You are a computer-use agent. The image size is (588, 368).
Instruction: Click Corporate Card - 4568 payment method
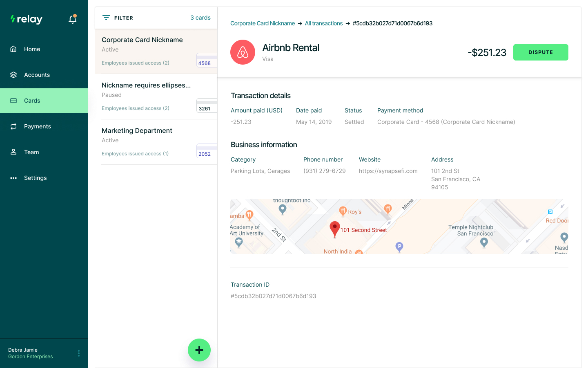click(446, 122)
